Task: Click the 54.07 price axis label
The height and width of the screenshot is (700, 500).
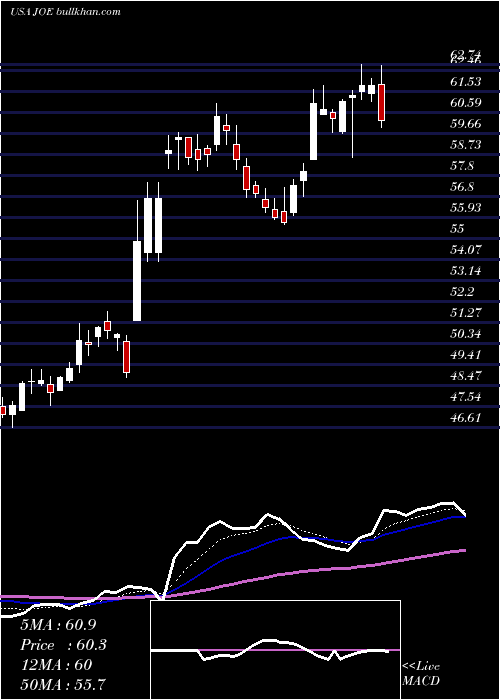Action: tap(466, 250)
